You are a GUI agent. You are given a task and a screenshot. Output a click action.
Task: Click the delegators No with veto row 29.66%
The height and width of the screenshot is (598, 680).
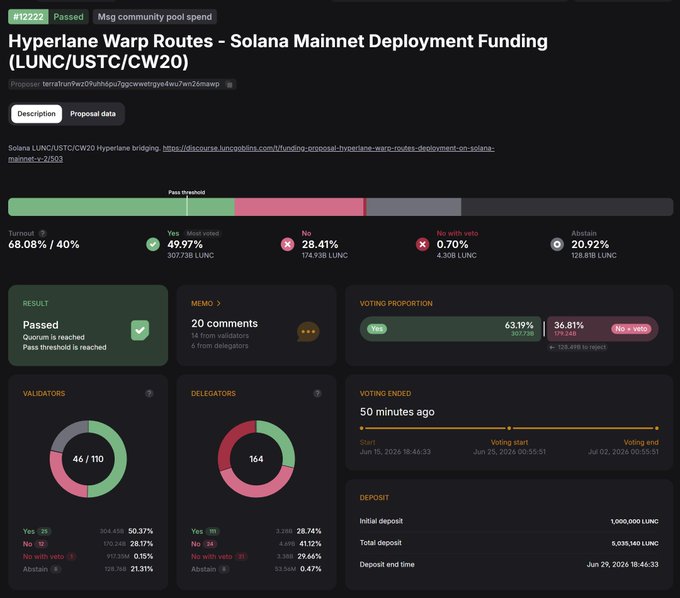[x=256, y=556]
